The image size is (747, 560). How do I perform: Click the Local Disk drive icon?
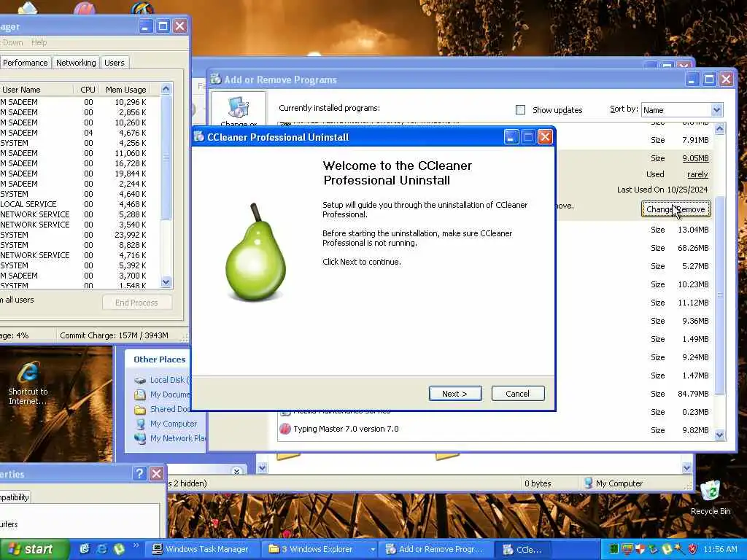tap(140, 381)
